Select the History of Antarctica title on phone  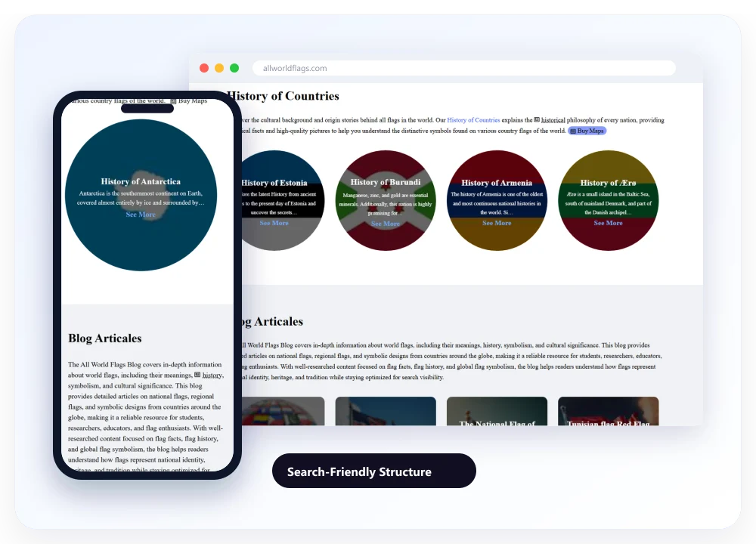[x=141, y=181]
